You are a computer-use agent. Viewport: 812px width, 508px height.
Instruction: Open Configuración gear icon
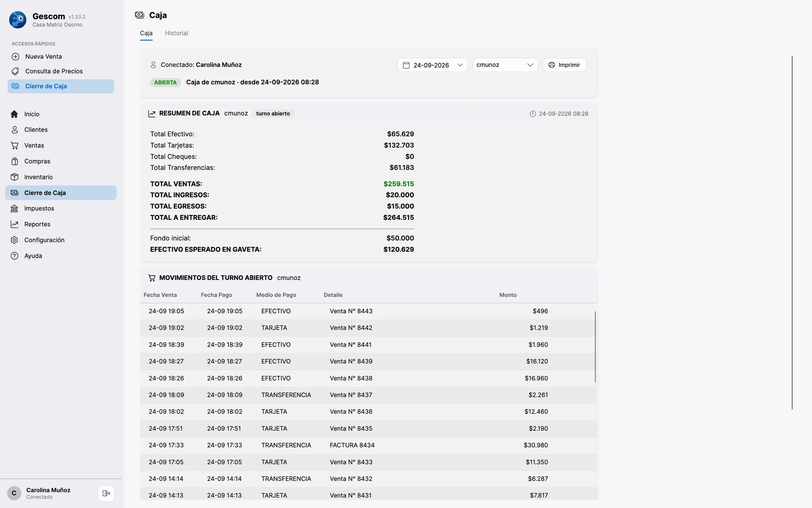click(x=14, y=240)
